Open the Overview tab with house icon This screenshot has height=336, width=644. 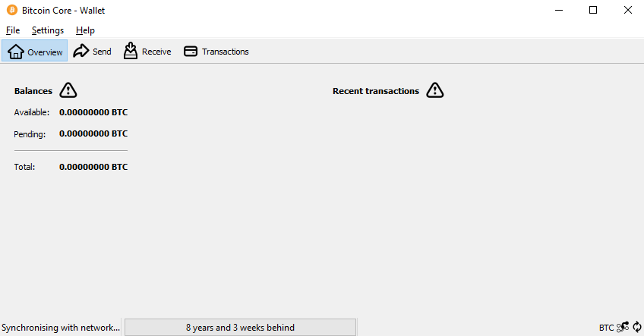34,52
